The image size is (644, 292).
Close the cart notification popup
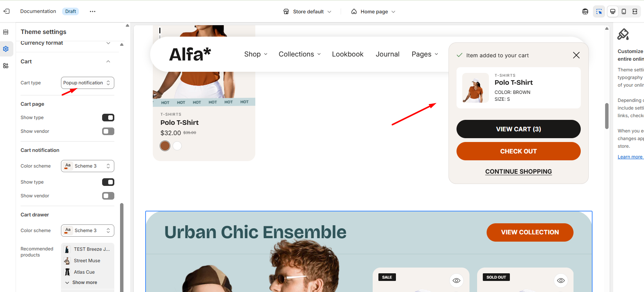click(576, 55)
